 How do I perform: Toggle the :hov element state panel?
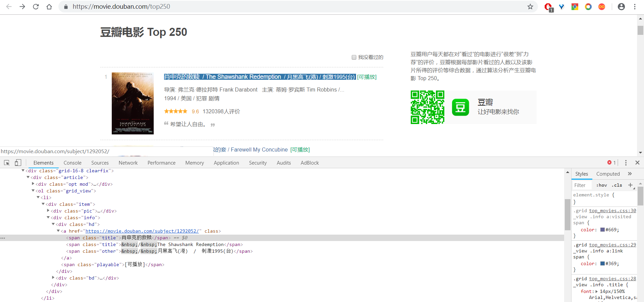pyautogui.click(x=601, y=185)
